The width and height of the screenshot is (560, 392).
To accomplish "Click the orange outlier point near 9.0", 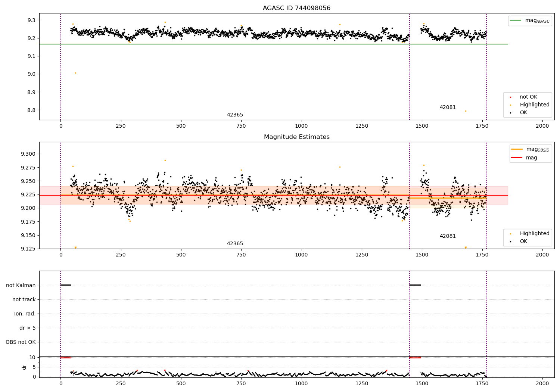I will pos(75,73).
